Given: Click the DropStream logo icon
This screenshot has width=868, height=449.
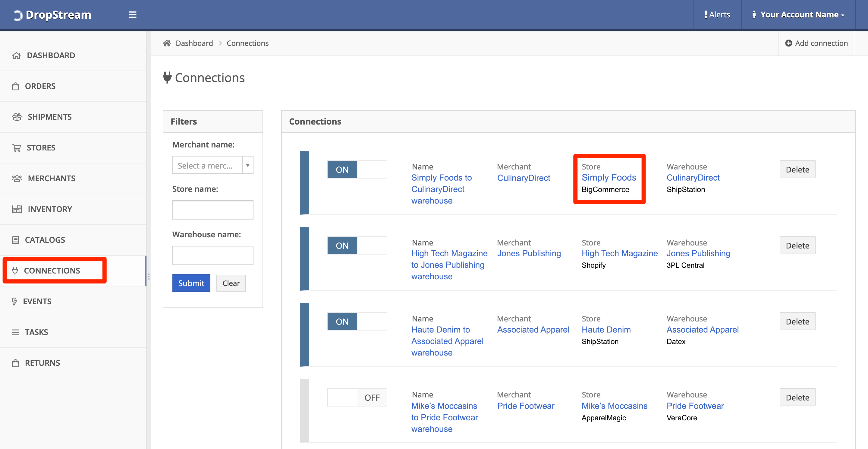Looking at the screenshot, I should (18, 15).
